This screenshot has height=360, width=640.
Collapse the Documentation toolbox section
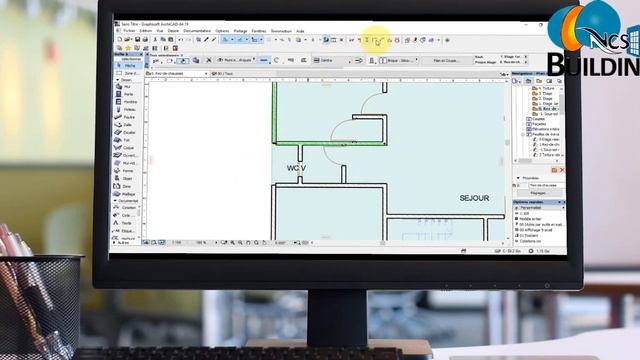pyautogui.click(x=116, y=201)
